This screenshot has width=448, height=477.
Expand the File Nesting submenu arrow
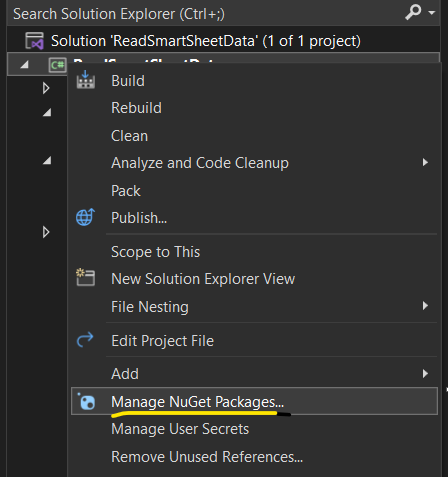tap(425, 306)
